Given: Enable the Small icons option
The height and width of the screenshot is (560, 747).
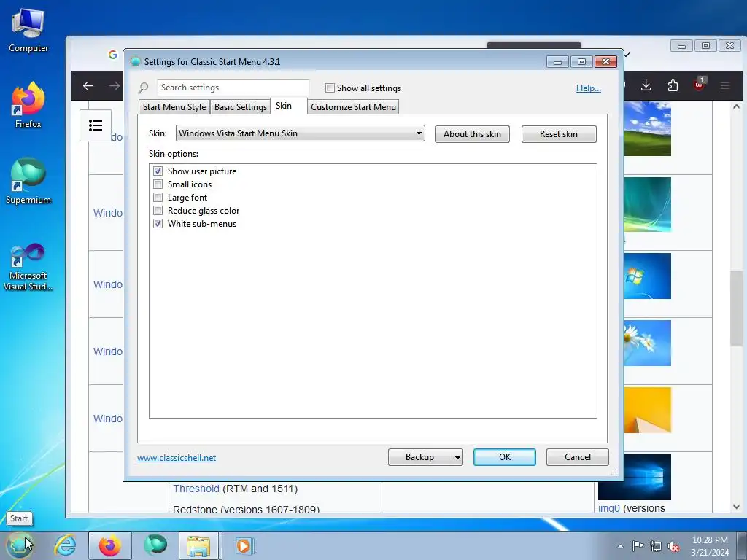Looking at the screenshot, I should click(158, 184).
